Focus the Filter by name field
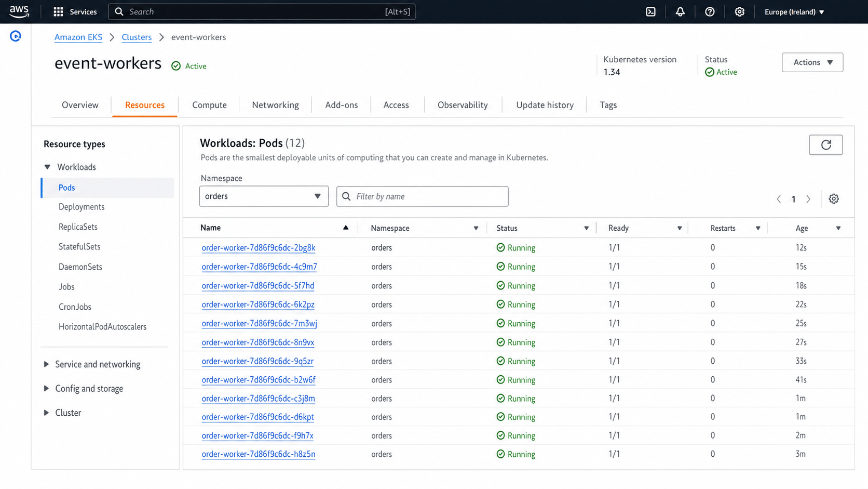This screenshot has height=489, width=868. point(422,196)
